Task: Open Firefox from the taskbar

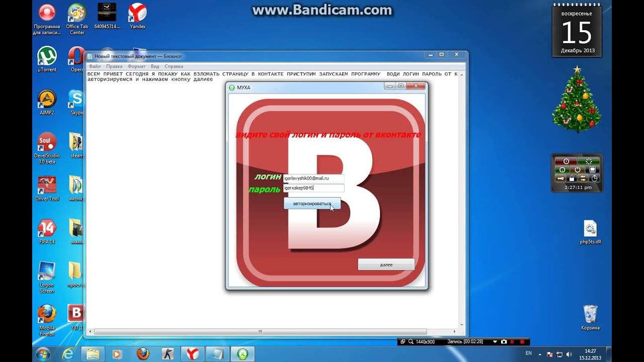Action: click(143, 354)
